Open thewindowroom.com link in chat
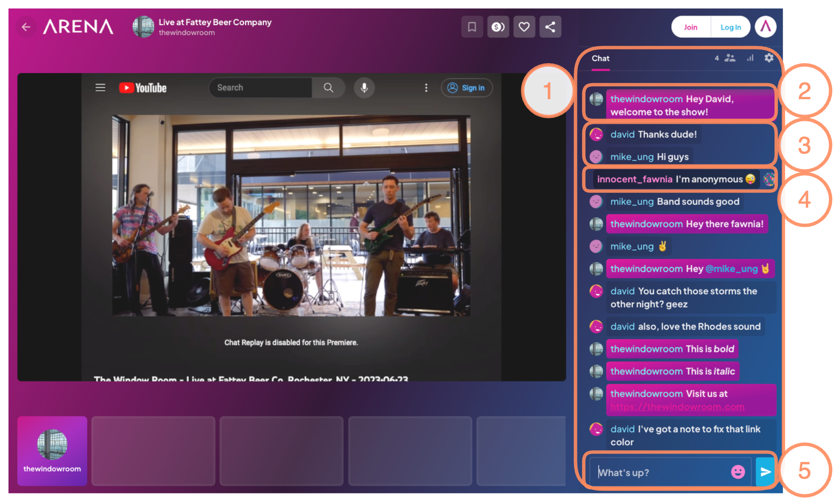 click(677, 407)
